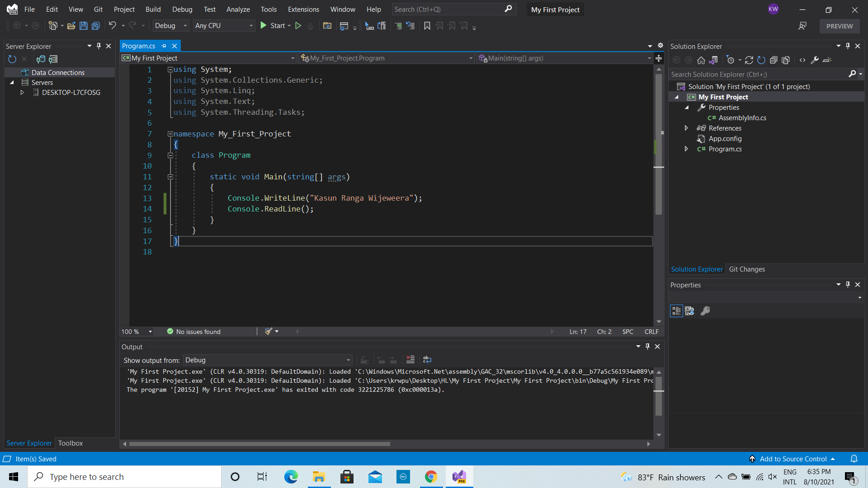Viewport: 868px width, 488px height.
Task: Expand the References node
Action: [686, 128]
